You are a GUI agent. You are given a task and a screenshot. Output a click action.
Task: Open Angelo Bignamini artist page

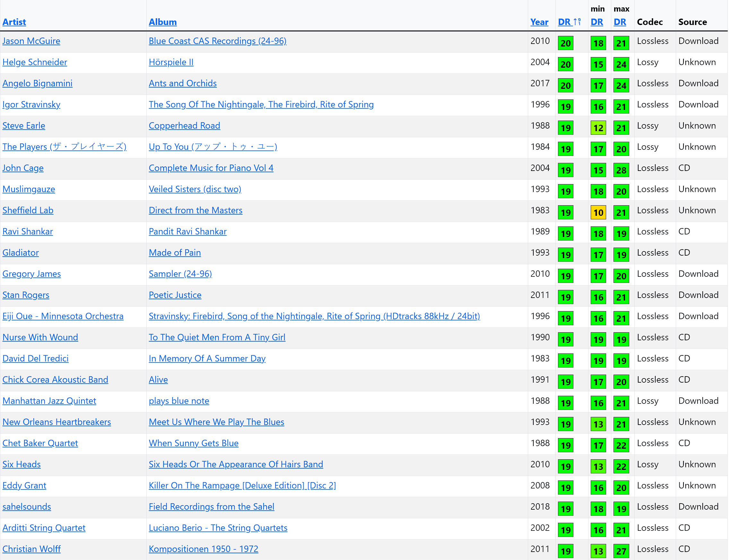tap(37, 83)
